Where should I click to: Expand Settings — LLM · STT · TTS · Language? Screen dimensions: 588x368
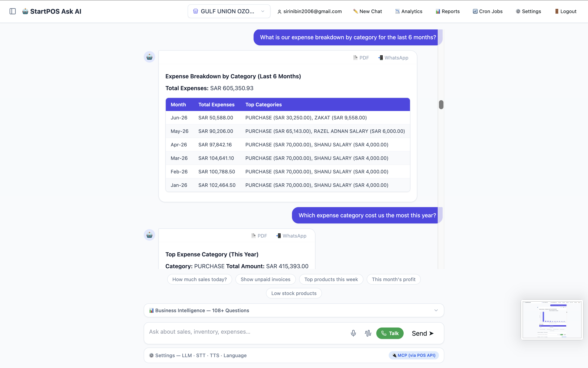point(294,355)
